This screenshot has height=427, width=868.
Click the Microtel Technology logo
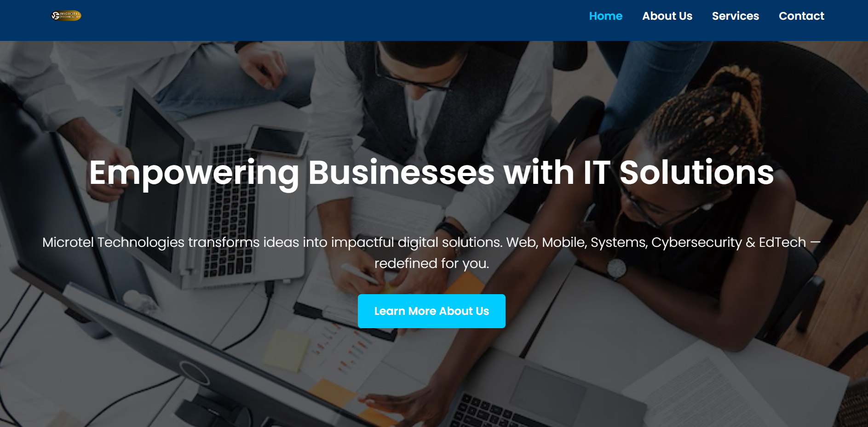click(x=66, y=16)
